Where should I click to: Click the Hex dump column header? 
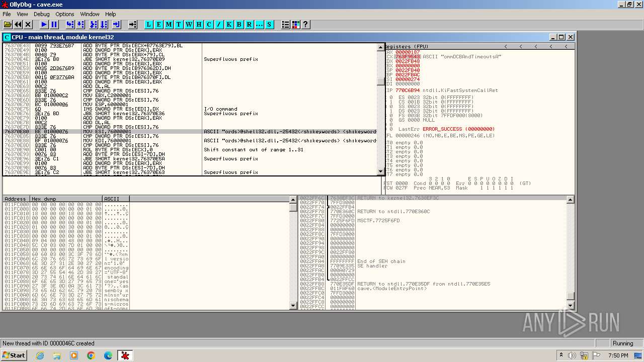pyautogui.click(x=66, y=199)
